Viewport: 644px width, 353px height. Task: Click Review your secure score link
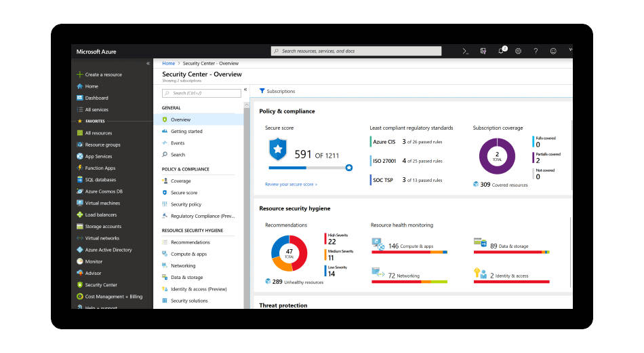coord(291,185)
